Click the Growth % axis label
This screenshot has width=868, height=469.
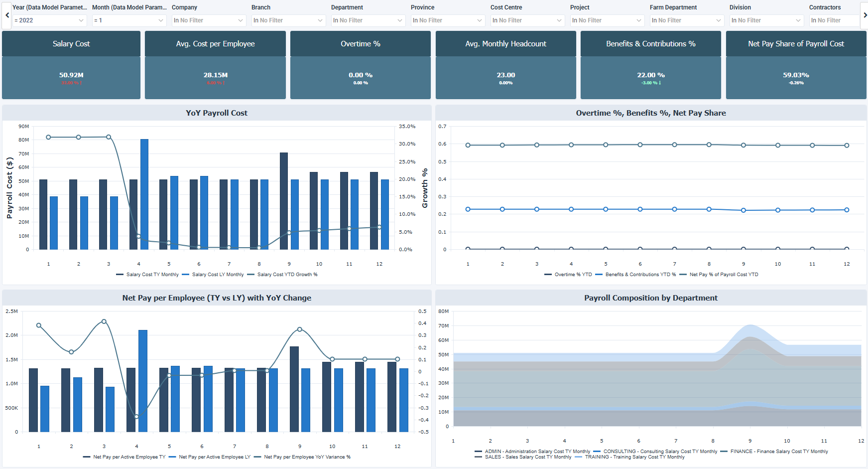(425, 188)
